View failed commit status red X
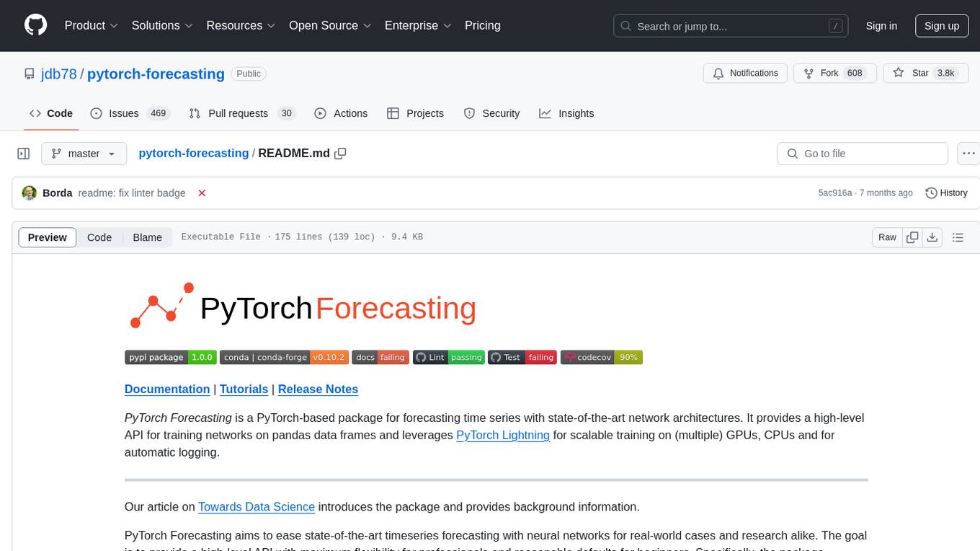980x551 pixels. [x=202, y=193]
